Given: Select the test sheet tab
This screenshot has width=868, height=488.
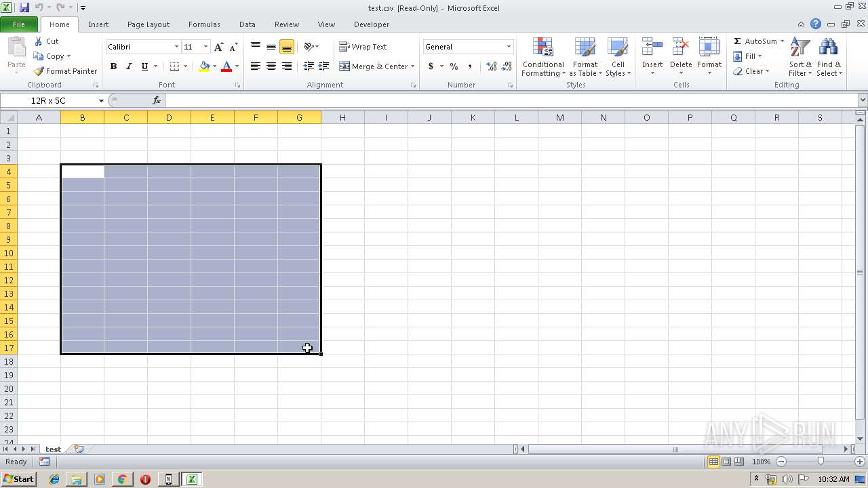Looking at the screenshot, I should (x=53, y=449).
